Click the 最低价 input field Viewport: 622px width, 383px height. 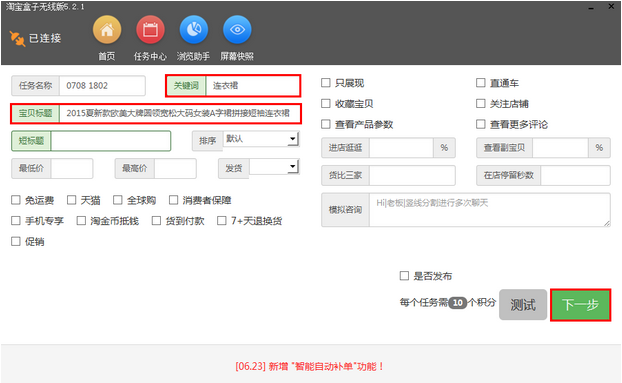click(x=72, y=169)
